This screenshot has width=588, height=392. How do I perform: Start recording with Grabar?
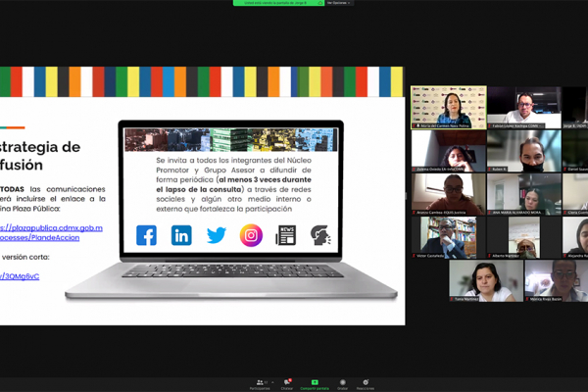pos(342,384)
